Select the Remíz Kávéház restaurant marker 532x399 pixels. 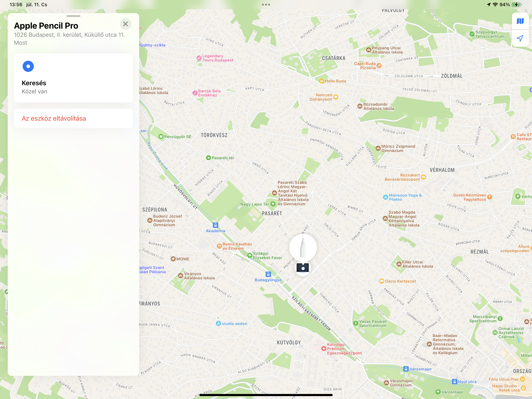point(219,246)
